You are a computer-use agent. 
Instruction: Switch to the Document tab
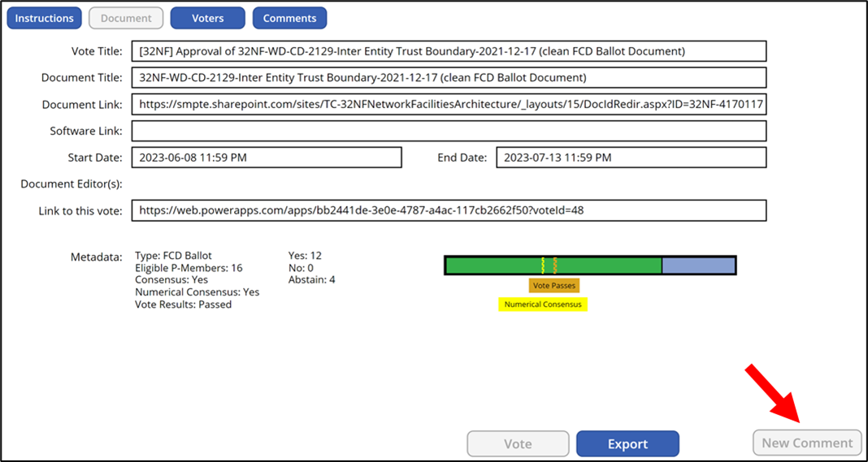pos(126,18)
